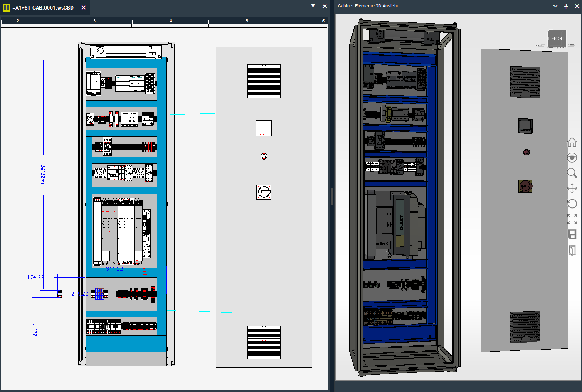Screen dimensions: 582x392
Task: Open the Cabinet-Elemente 3D-Ansicht panel options chevron
Action: coord(555,6)
